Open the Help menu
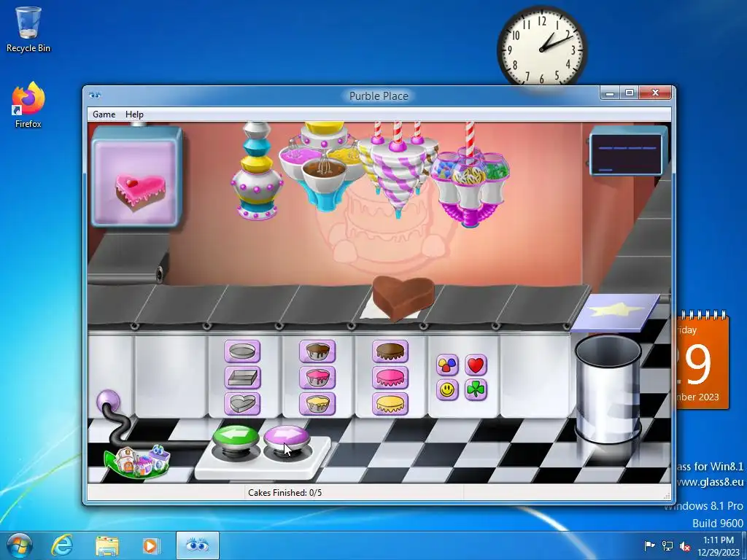This screenshot has width=747, height=560. [x=134, y=114]
